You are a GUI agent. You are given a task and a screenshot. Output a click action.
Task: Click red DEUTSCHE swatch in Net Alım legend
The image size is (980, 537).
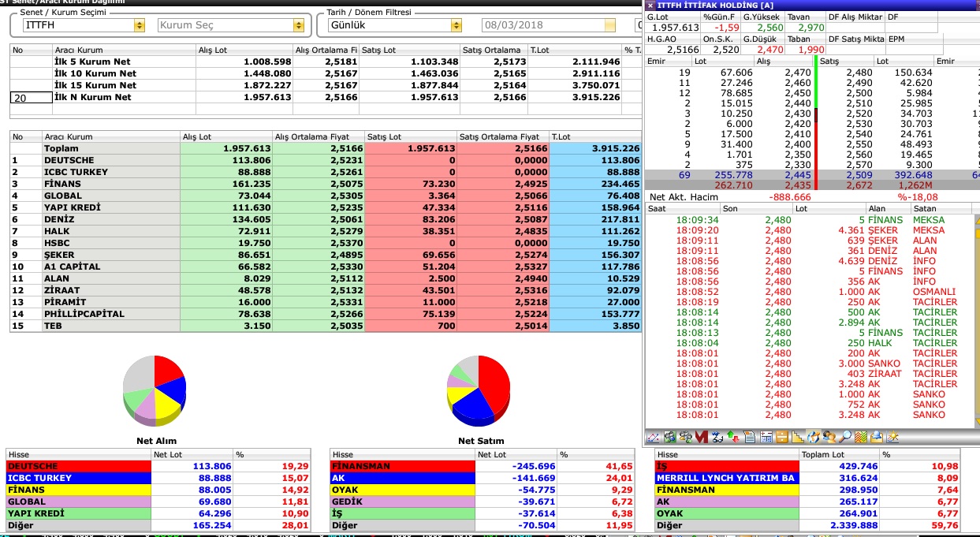tap(78, 466)
